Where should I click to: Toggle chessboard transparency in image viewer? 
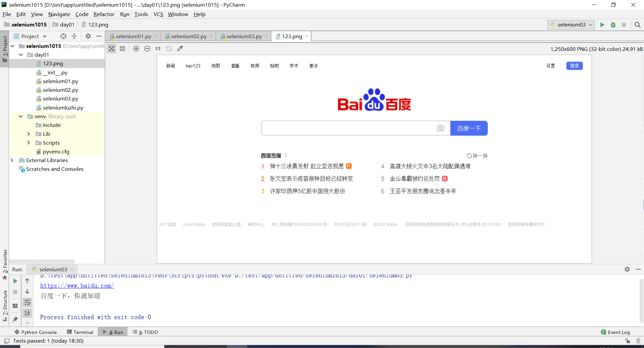coord(112,49)
